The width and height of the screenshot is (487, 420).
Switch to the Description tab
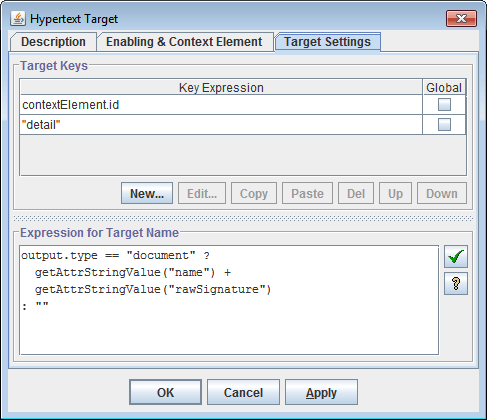[53, 42]
